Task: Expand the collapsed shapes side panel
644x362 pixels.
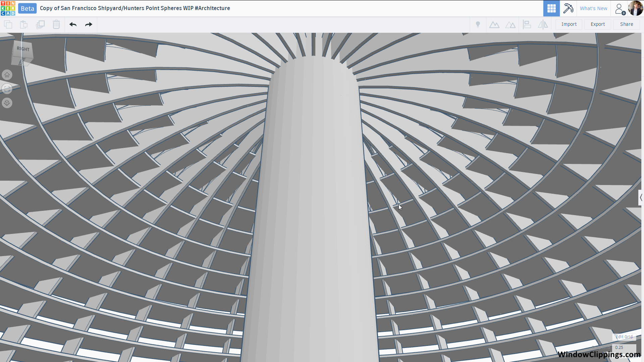Action: [x=641, y=198]
